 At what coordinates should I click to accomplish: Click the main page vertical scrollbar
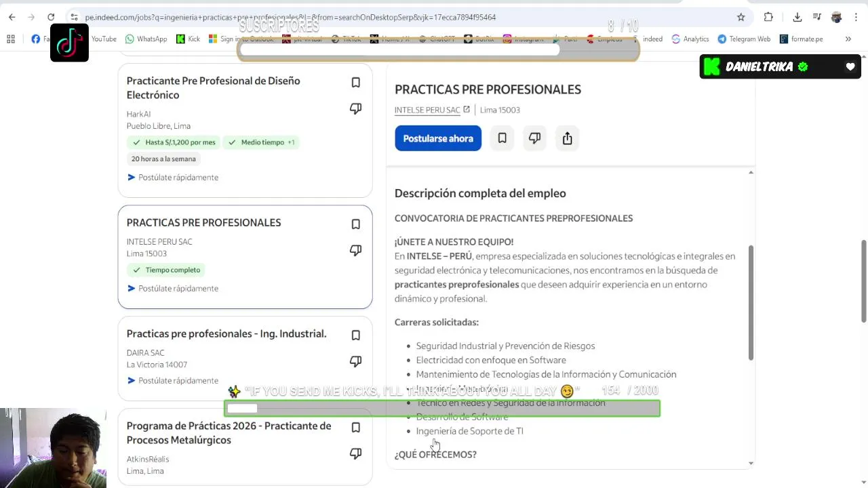pos(863,281)
